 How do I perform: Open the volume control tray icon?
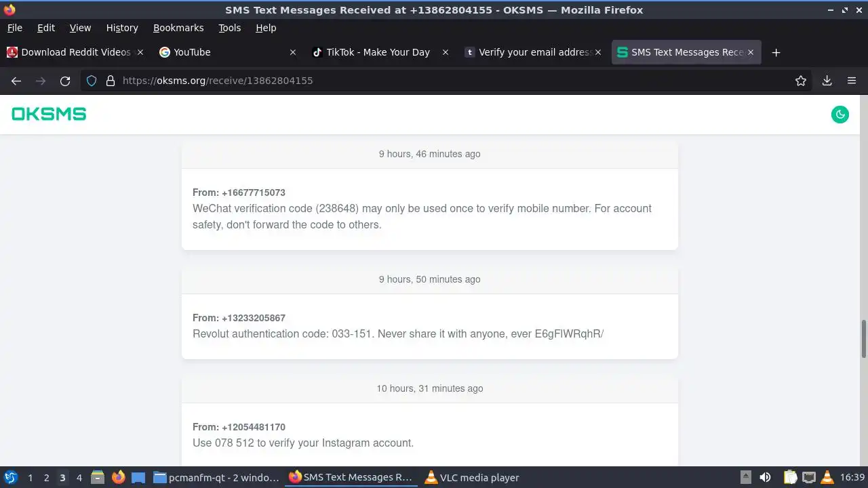click(765, 477)
